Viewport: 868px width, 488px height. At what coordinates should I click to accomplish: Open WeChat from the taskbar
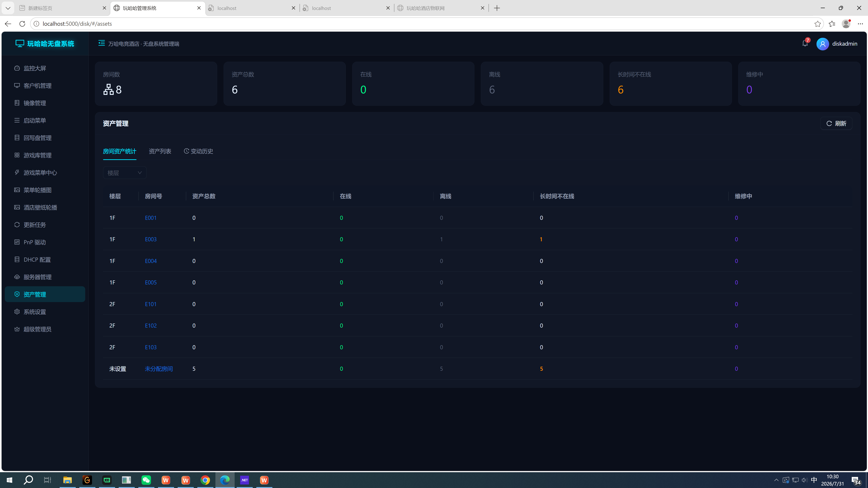coord(146,480)
